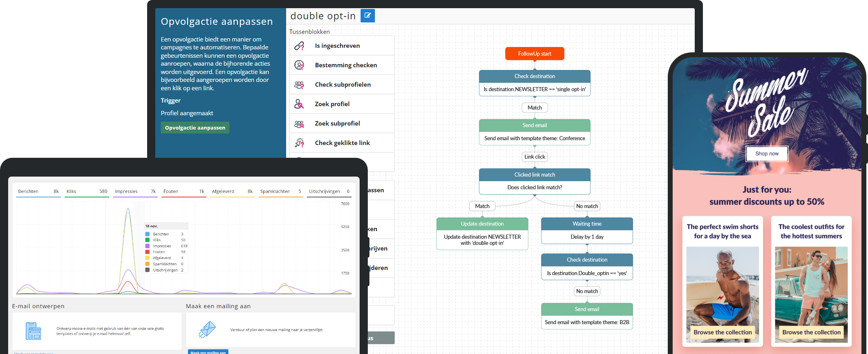The height and width of the screenshot is (354, 868).
Task: Click the 'Shop now' button
Action: [767, 154]
